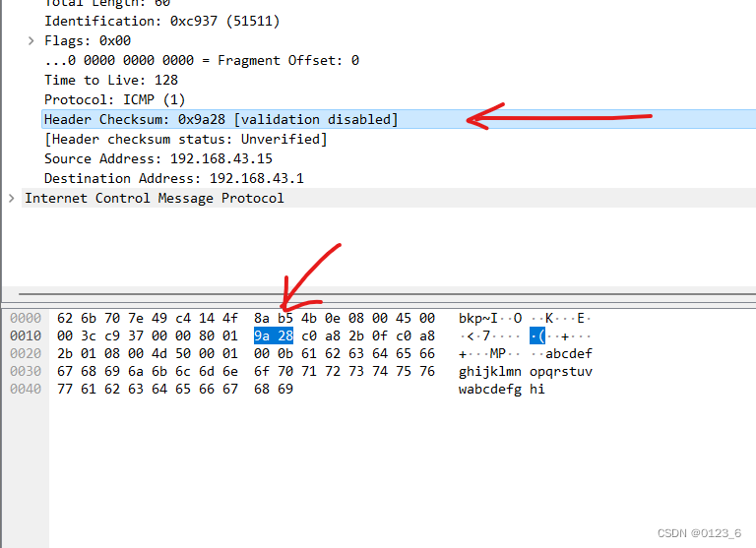This screenshot has width=756, height=548.
Task: Select the Time to Live: 128 row
Action: (x=111, y=80)
